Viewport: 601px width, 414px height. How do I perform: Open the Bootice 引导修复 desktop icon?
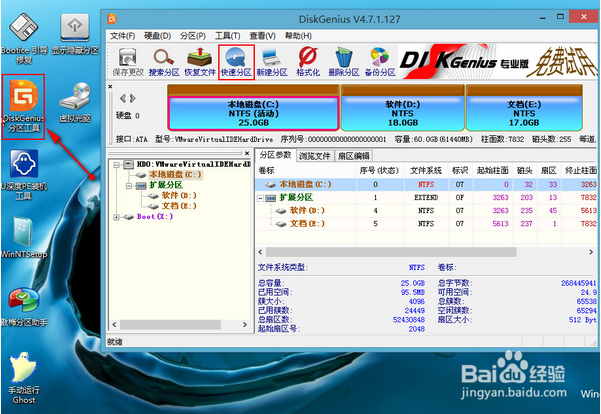[24, 38]
